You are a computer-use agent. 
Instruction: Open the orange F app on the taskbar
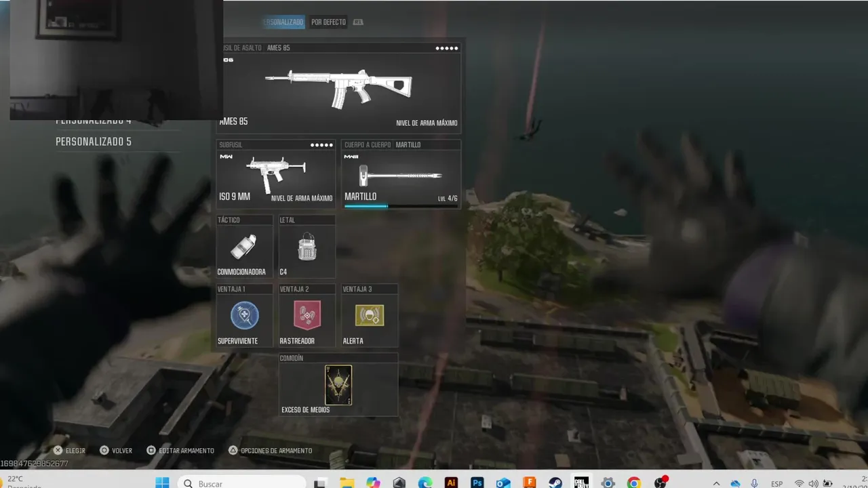(530, 483)
